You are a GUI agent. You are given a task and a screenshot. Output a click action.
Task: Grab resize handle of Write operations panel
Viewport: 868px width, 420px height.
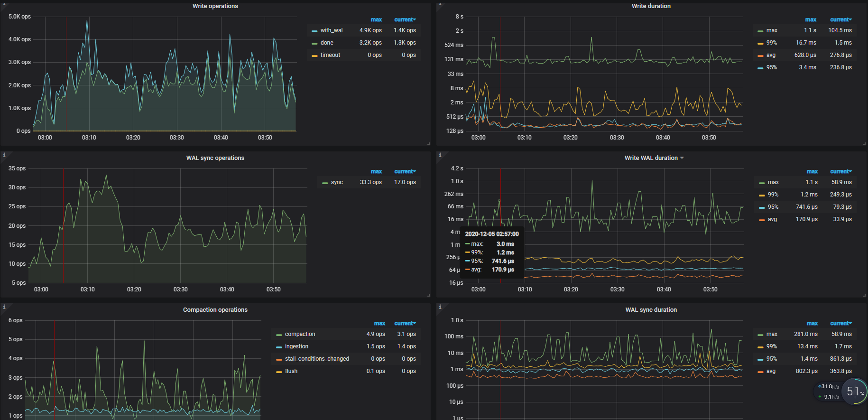(x=428, y=143)
